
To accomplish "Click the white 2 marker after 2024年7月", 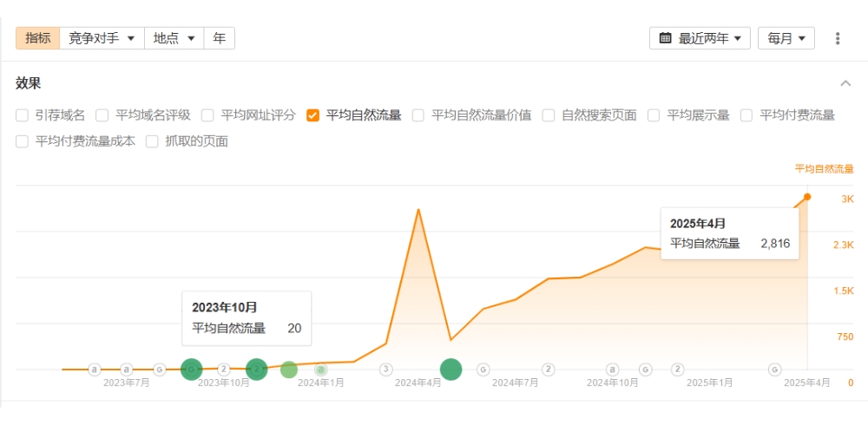I will coord(548,369).
